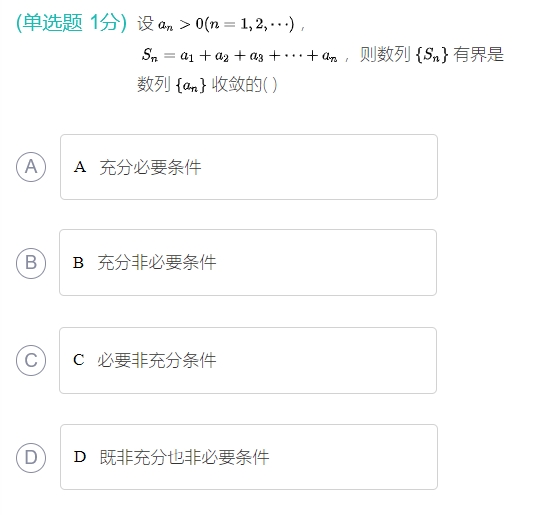The width and height of the screenshot is (559, 515).
Task: Select the circled B radio button
Action: (x=31, y=263)
